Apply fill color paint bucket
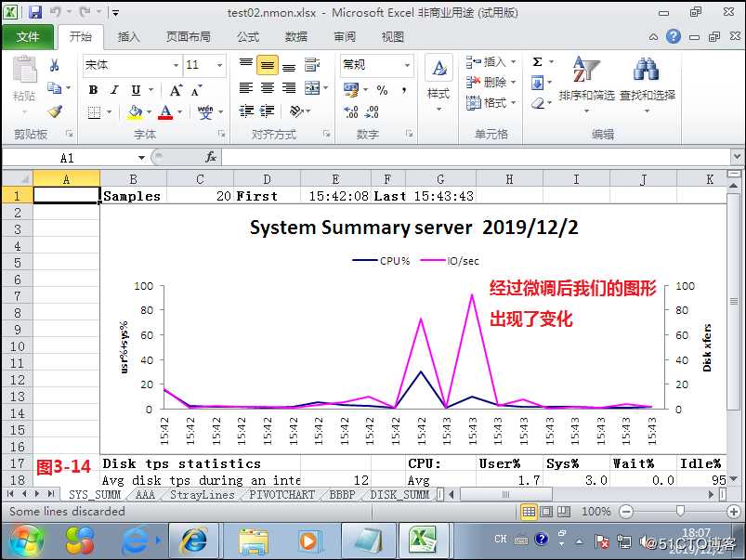Viewport: 746px width, 560px height. (135, 112)
